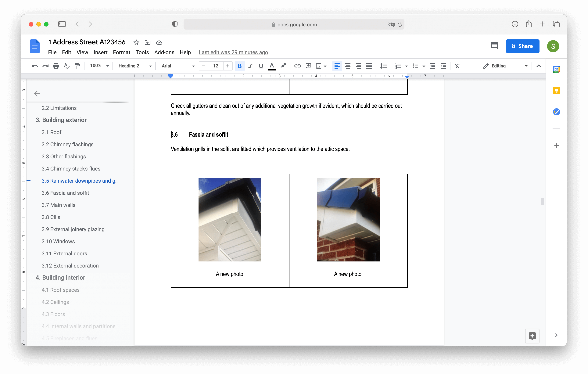Open Docs home icon

point(35,46)
